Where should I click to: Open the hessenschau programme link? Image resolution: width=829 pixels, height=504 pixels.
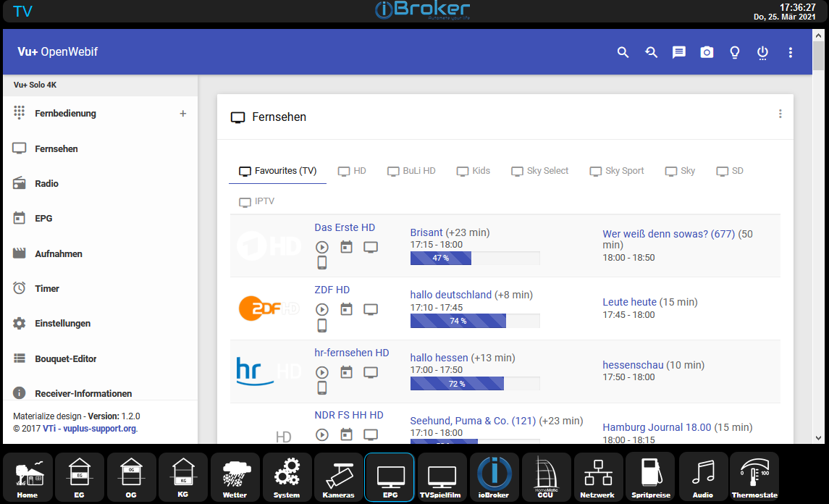click(x=633, y=365)
